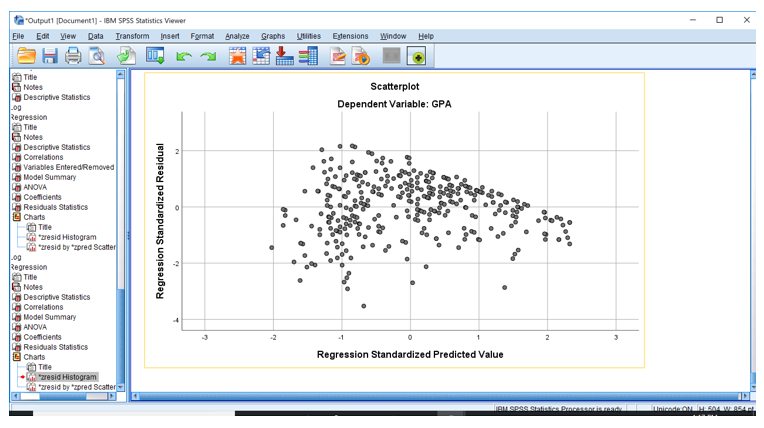Click content pane horizontal scroll left arrow
The width and height of the screenshot is (764, 428).
click(135, 396)
